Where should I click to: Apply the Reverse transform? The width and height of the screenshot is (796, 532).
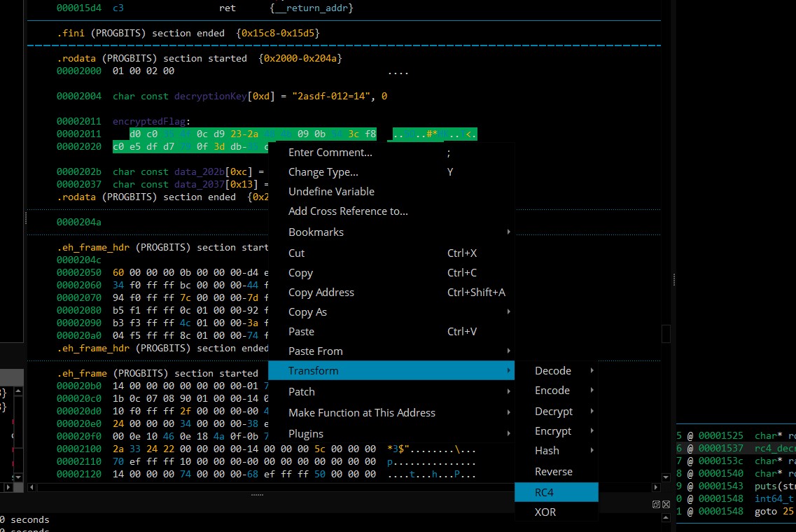click(x=557, y=472)
